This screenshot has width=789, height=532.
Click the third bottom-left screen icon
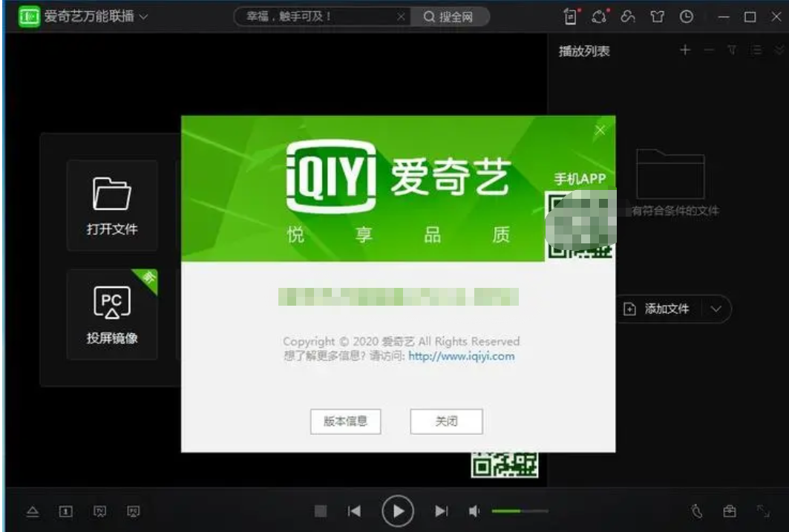(x=99, y=512)
